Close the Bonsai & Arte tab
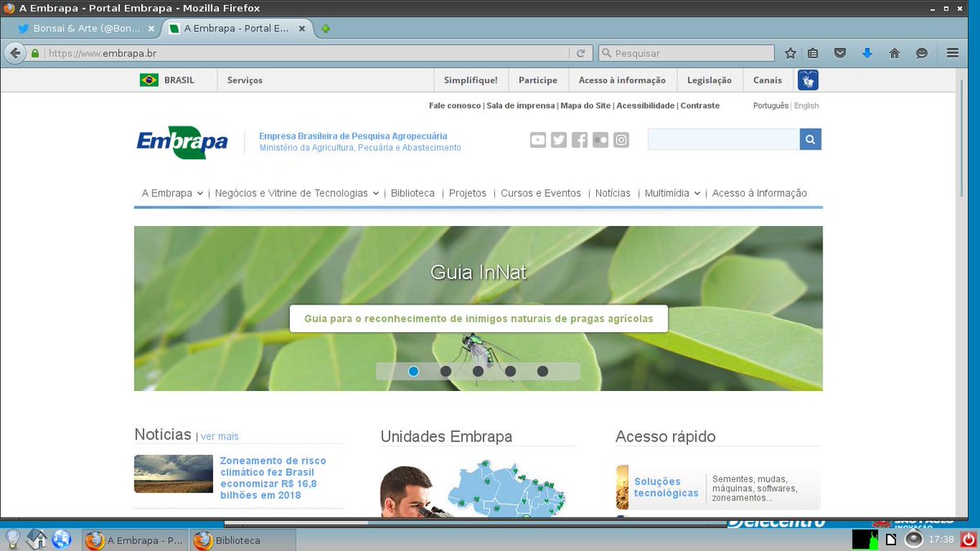The width and height of the screenshot is (980, 551). coord(151,29)
